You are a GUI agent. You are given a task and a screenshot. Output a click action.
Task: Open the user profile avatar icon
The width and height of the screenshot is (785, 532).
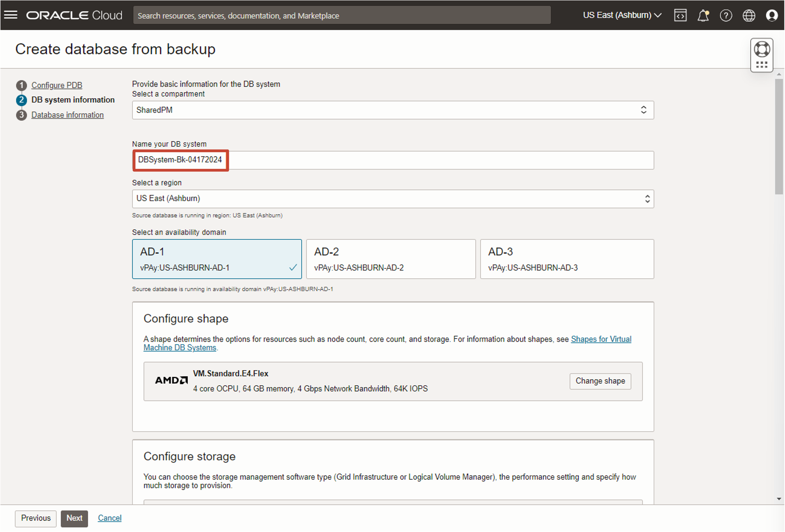point(771,15)
